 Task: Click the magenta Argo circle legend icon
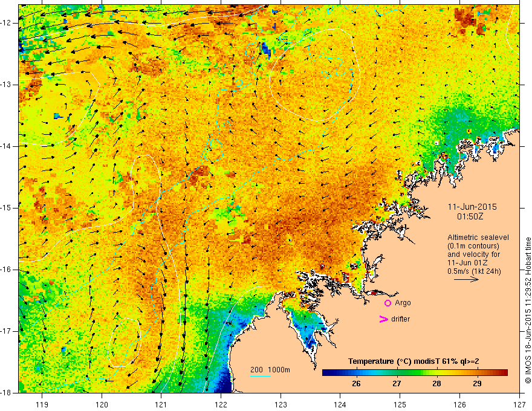click(388, 303)
